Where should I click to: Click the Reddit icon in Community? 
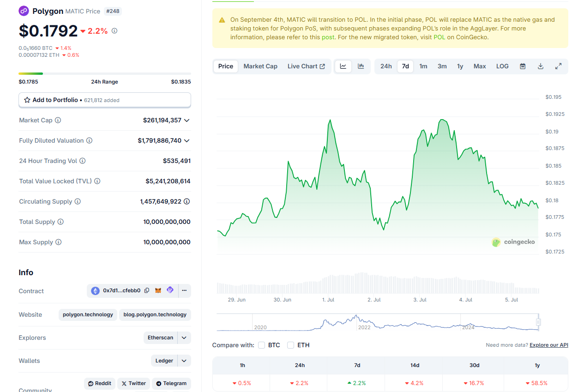click(91, 383)
